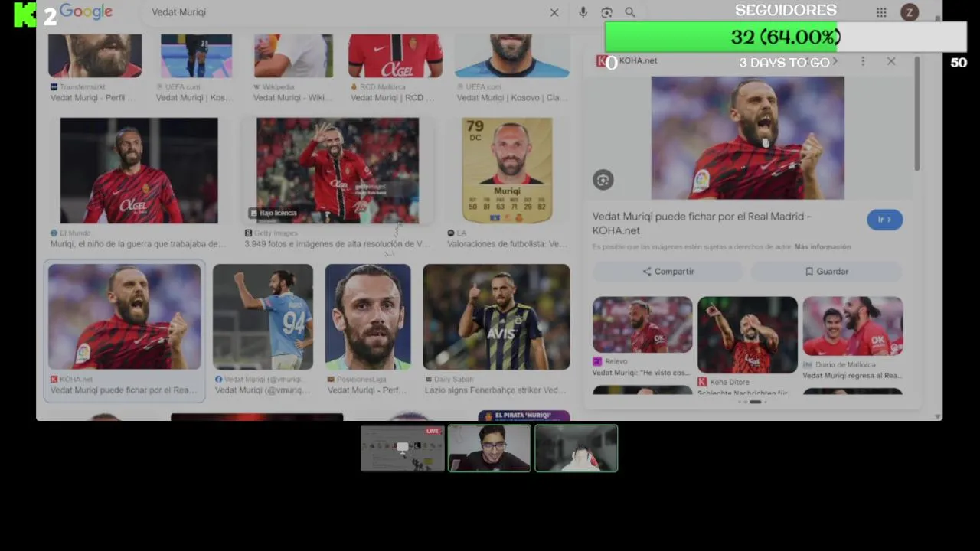This screenshot has height=551, width=980.
Task: Select the rightmost webcam tile
Action: click(x=577, y=448)
